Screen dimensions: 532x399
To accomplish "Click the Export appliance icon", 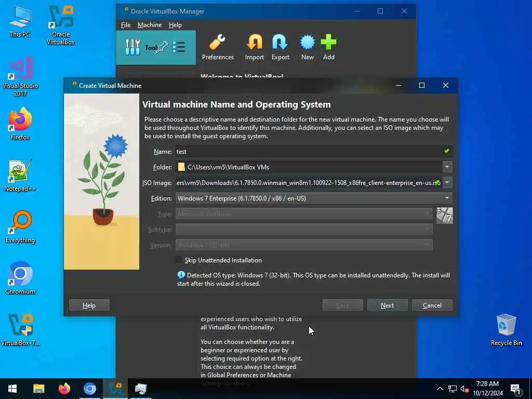I will (x=280, y=47).
